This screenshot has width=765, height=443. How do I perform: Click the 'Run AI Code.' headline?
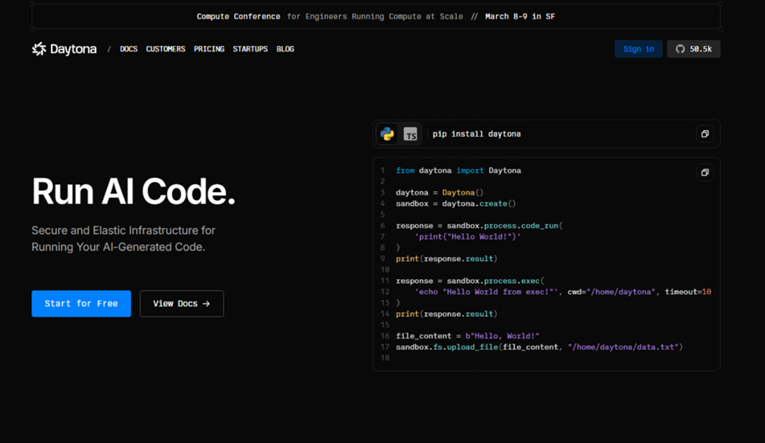(133, 192)
